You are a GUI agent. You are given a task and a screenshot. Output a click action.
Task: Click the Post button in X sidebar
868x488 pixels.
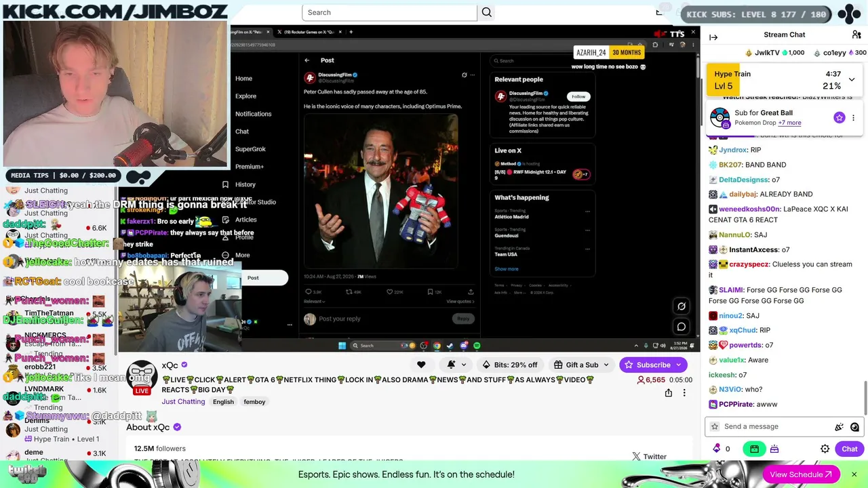pos(263,278)
